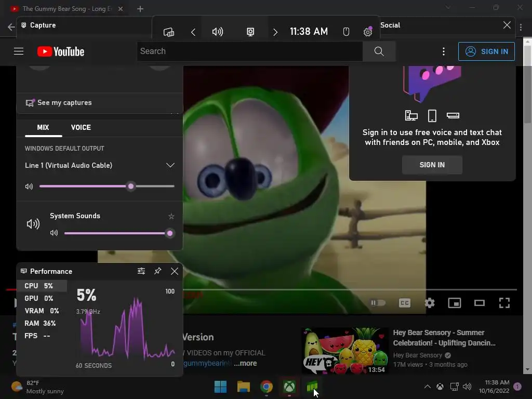Select FPS metric row
532x399 pixels.
pos(42,336)
